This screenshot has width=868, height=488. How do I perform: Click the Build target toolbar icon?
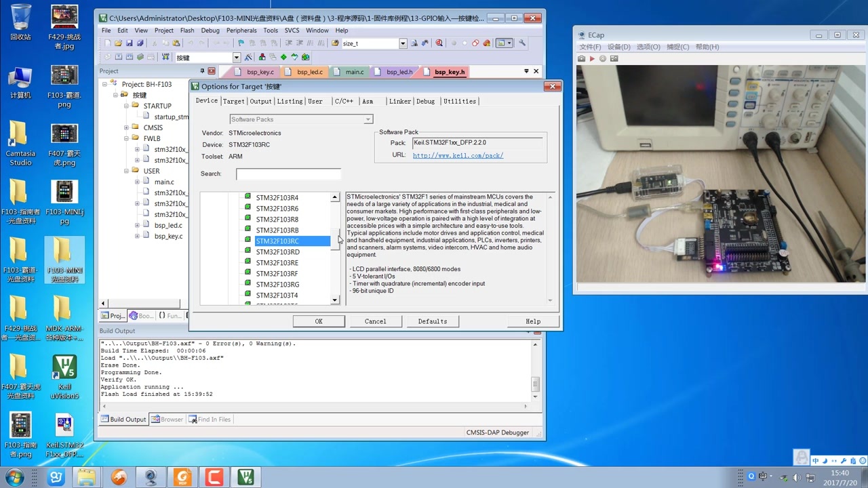pyautogui.click(x=118, y=58)
